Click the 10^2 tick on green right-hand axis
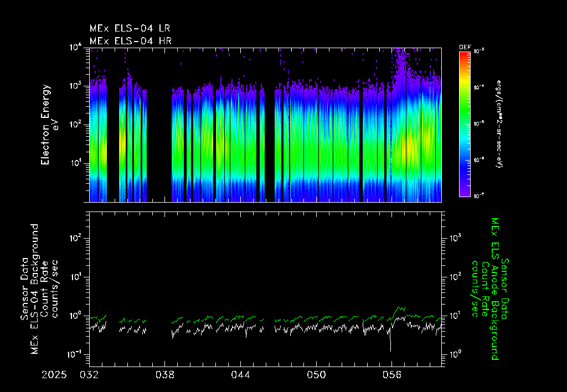 click(x=456, y=277)
